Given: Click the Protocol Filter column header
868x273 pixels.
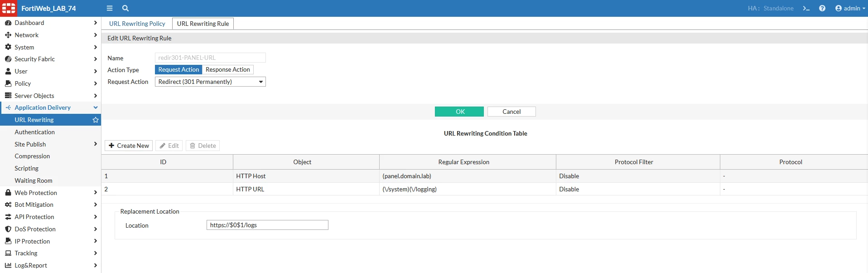Looking at the screenshot, I should pos(638,162).
